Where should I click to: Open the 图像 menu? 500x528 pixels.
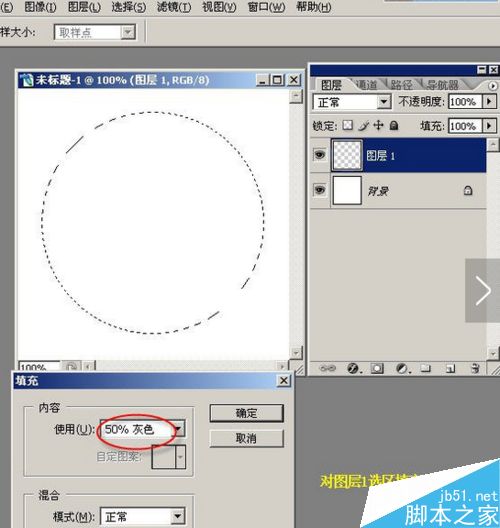pyautogui.click(x=40, y=7)
